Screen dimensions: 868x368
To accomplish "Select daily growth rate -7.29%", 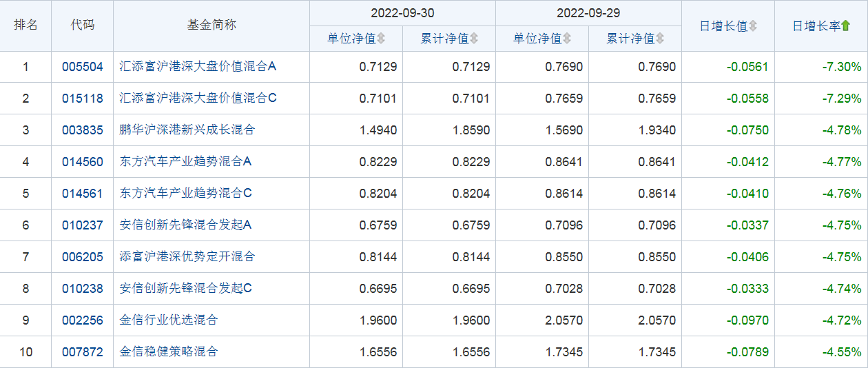I will [842, 99].
